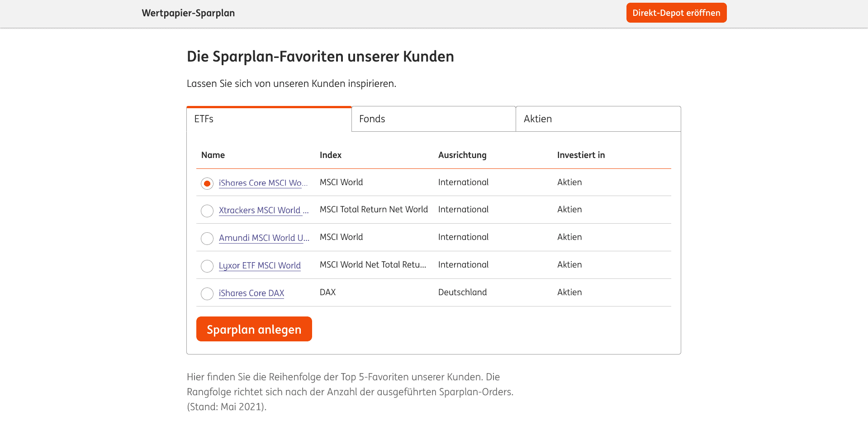
Task: Open the iShares Core DAX link
Action: tap(251, 293)
